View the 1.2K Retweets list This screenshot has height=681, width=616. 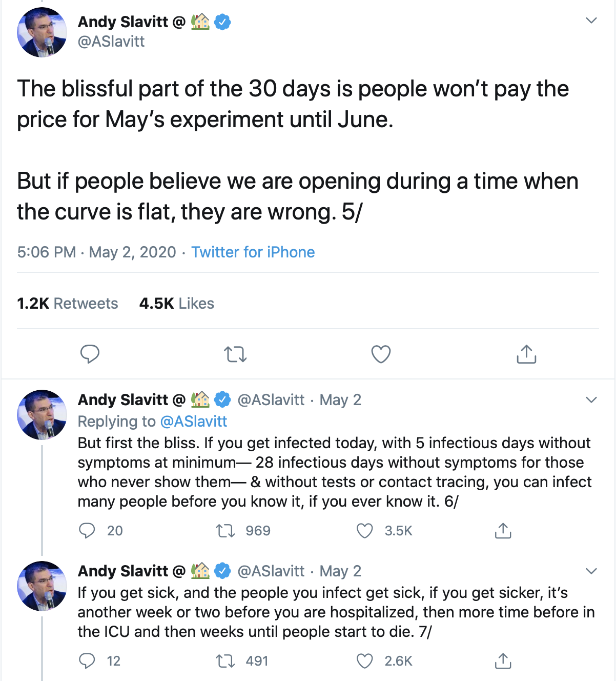(x=67, y=303)
